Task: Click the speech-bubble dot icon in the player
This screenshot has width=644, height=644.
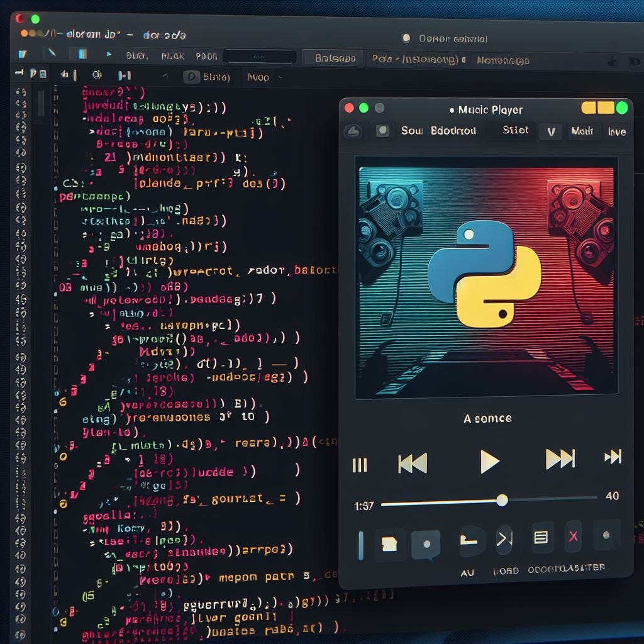Action: coord(426,545)
